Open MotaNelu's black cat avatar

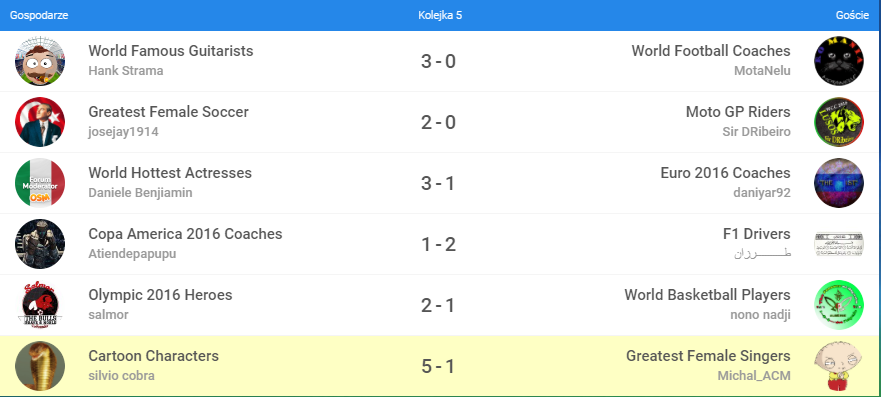839,61
